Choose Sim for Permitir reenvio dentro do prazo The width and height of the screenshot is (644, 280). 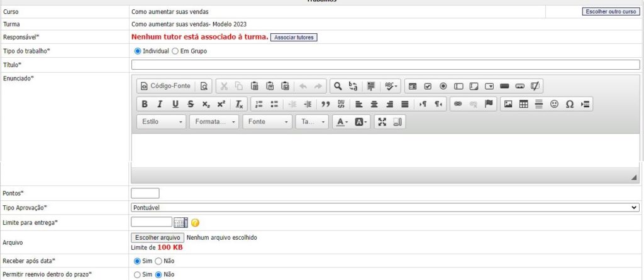pyautogui.click(x=138, y=274)
